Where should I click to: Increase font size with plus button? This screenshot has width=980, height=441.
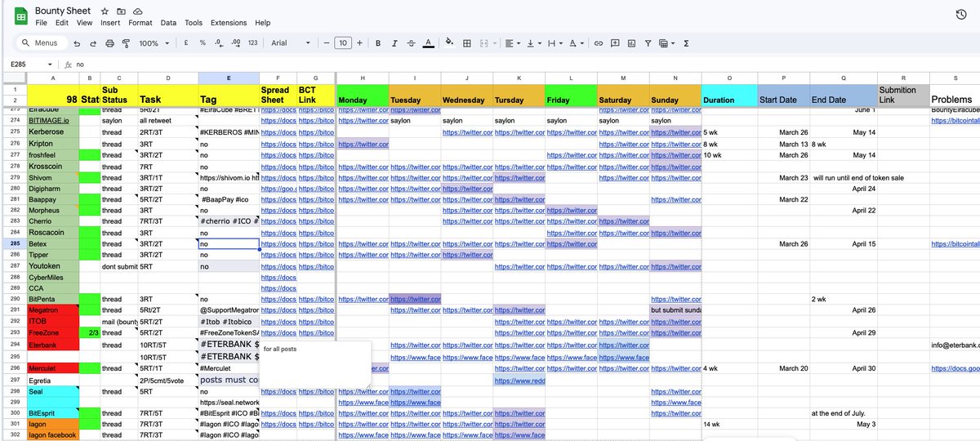click(360, 42)
